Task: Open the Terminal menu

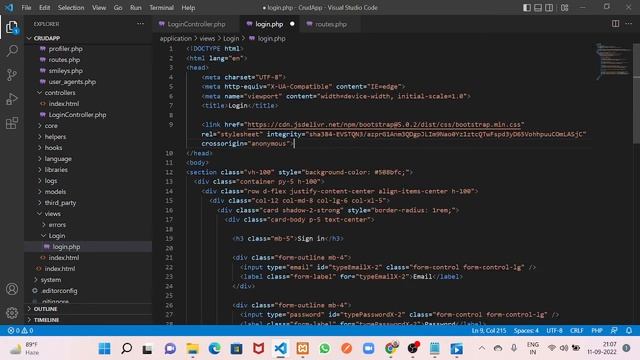Action: [x=161, y=7]
